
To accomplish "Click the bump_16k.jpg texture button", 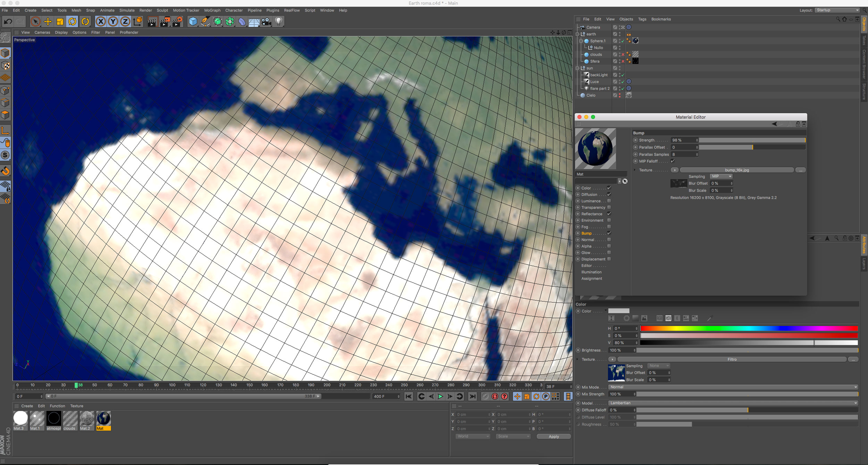I will click(737, 170).
